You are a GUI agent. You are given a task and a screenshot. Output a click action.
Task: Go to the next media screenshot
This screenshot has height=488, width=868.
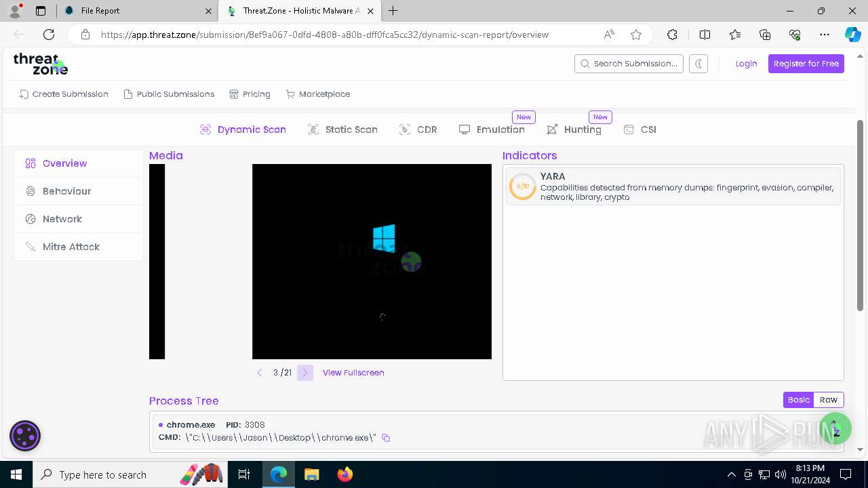(x=305, y=373)
